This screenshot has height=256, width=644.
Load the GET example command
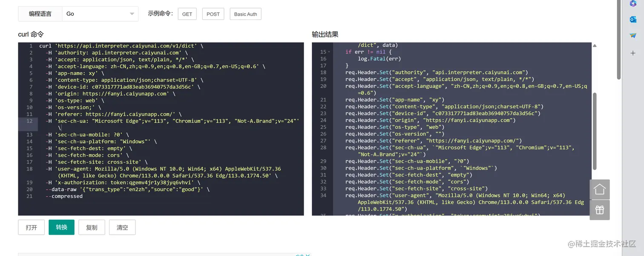tap(187, 14)
